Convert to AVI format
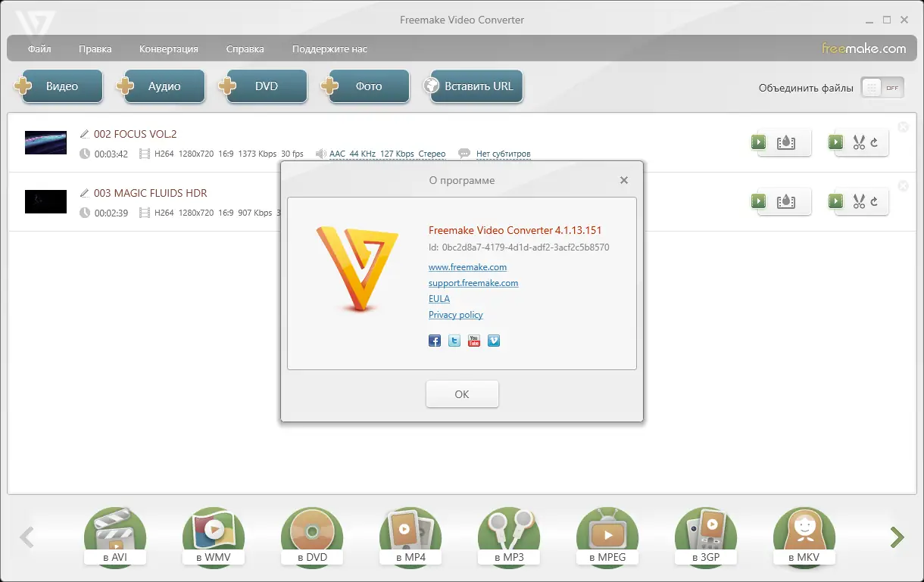The width and height of the screenshot is (924, 582). [115, 538]
